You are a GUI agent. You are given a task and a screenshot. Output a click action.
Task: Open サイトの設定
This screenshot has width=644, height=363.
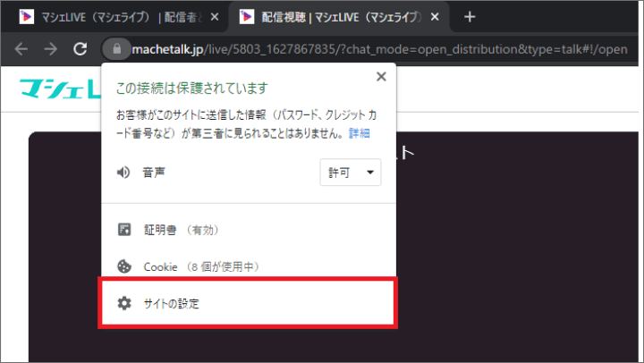tap(248, 303)
